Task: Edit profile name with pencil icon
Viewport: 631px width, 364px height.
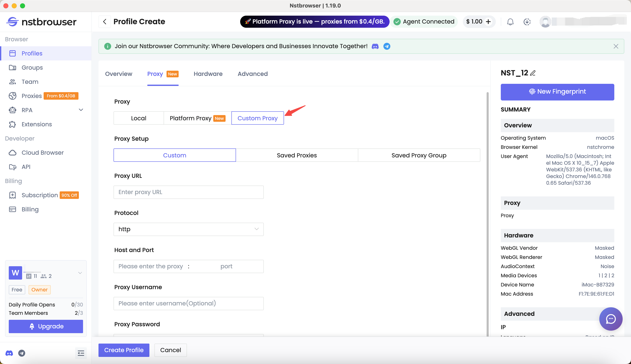Action: click(533, 73)
